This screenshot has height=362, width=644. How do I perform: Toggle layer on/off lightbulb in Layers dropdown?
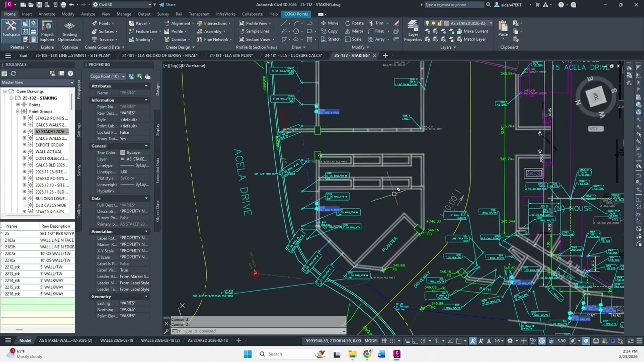pyautogui.click(x=427, y=23)
